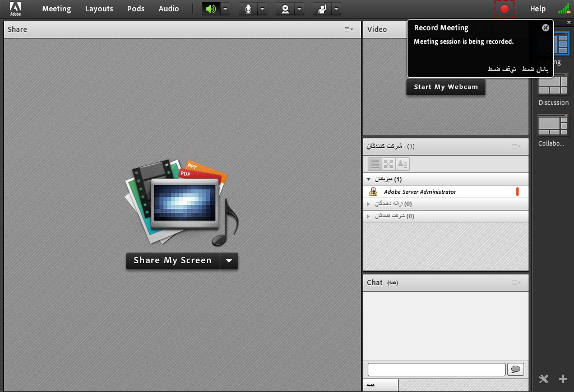Mute the green speaker button
This screenshot has height=392, width=574.
coord(211,9)
